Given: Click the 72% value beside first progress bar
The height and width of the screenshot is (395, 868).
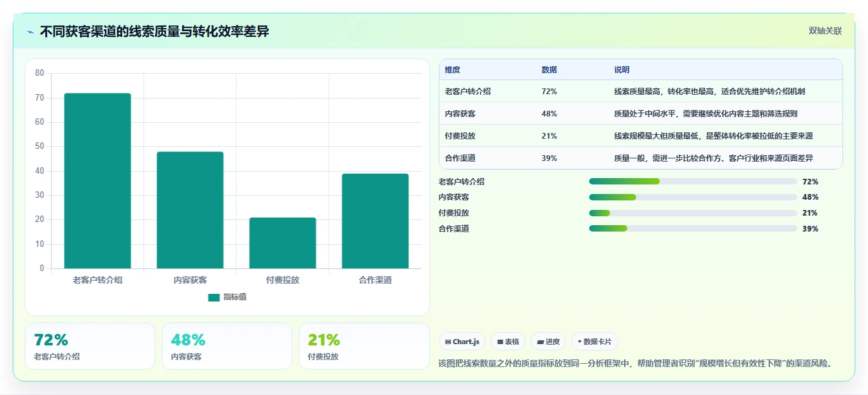Looking at the screenshot, I should click(810, 182).
